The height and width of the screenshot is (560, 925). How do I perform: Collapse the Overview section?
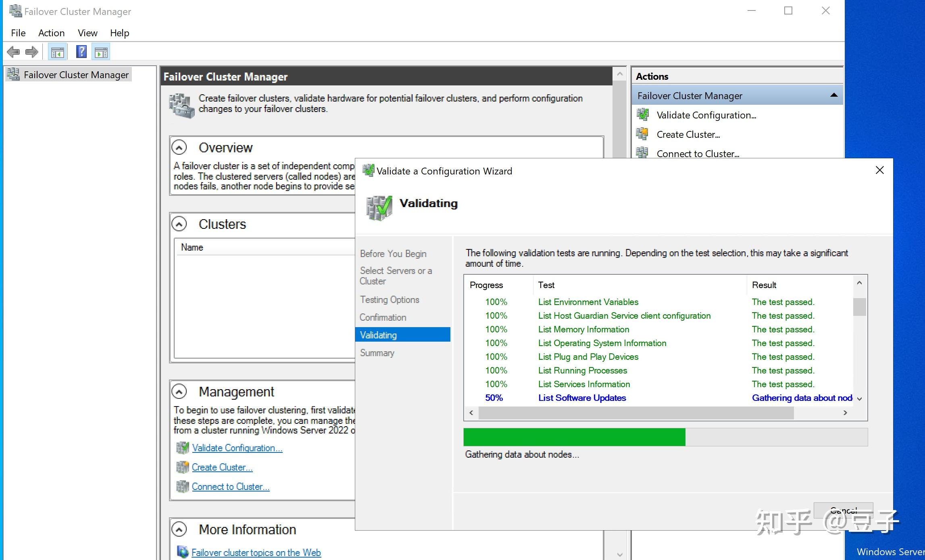[x=179, y=148]
